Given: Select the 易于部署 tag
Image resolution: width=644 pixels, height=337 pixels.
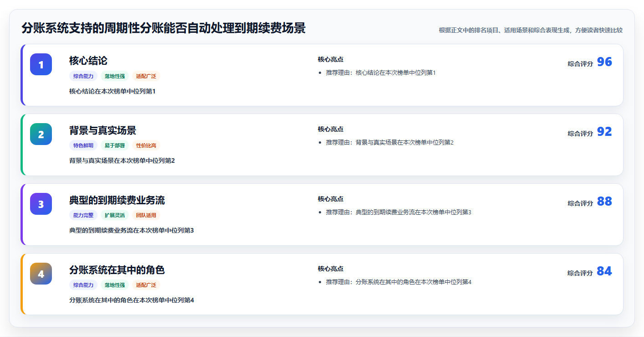Looking at the screenshot, I should [x=115, y=146].
